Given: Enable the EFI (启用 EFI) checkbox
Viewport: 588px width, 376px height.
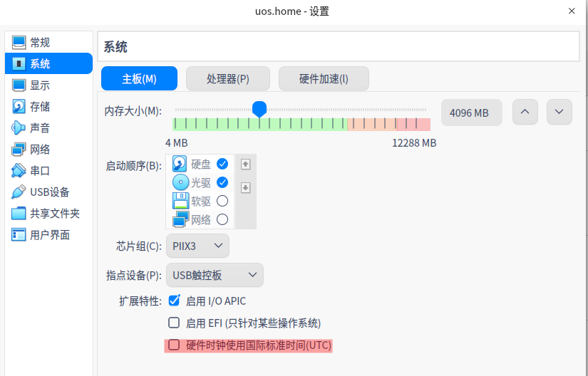Looking at the screenshot, I should pos(174,323).
